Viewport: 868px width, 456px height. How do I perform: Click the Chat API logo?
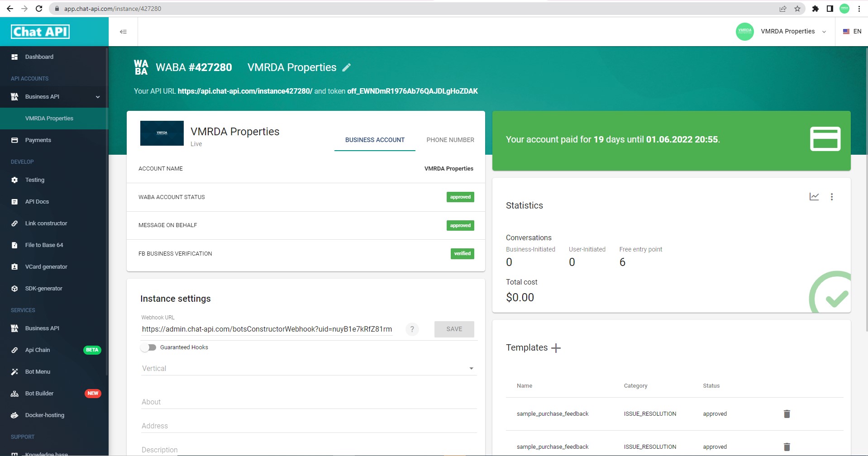pyautogui.click(x=40, y=32)
